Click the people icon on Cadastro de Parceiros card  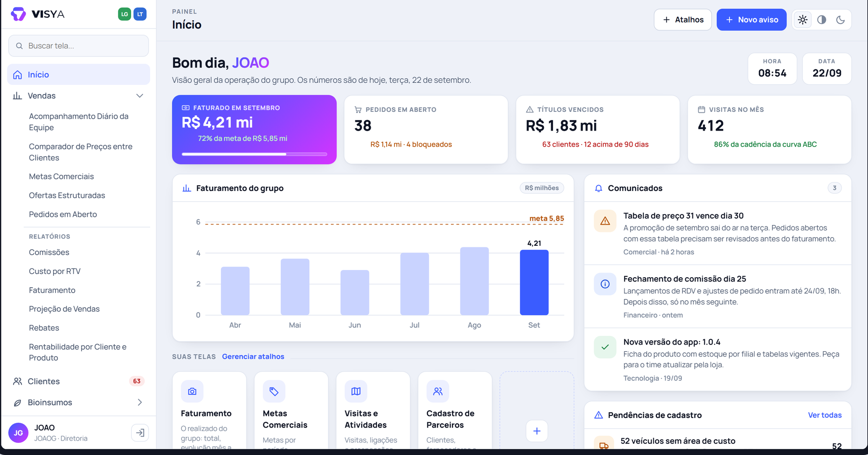point(438,391)
